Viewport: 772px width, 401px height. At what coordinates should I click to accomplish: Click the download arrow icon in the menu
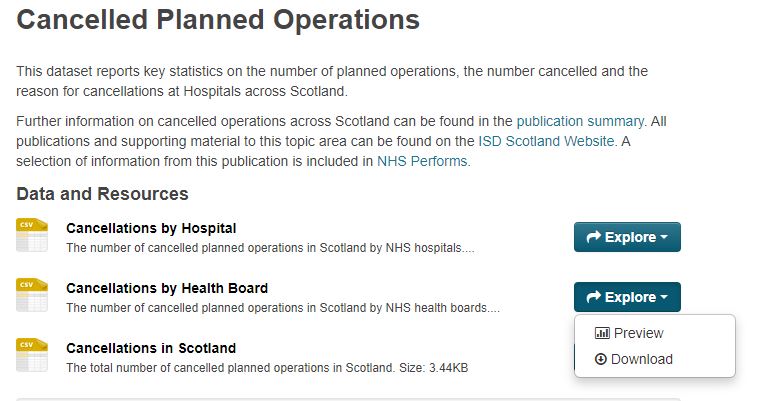(x=601, y=359)
